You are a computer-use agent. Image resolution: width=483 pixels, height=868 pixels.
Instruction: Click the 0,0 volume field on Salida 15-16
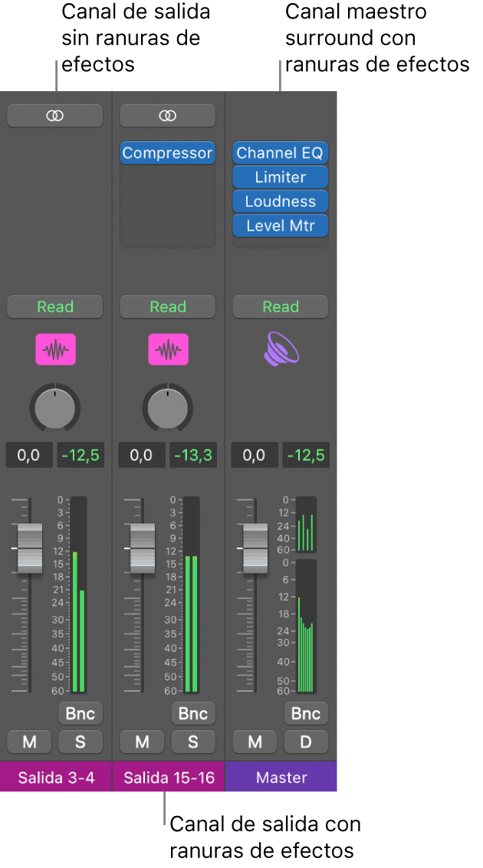click(x=142, y=456)
